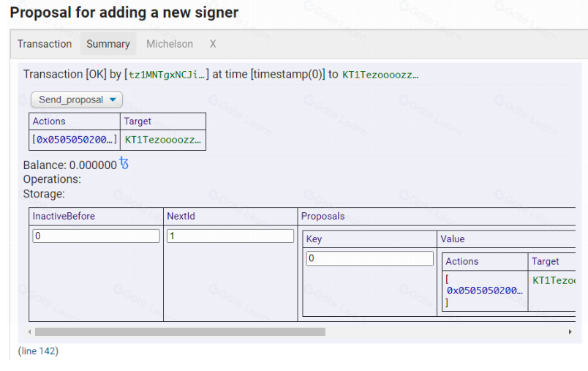Open the Michelson tab

(x=170, y=44)
